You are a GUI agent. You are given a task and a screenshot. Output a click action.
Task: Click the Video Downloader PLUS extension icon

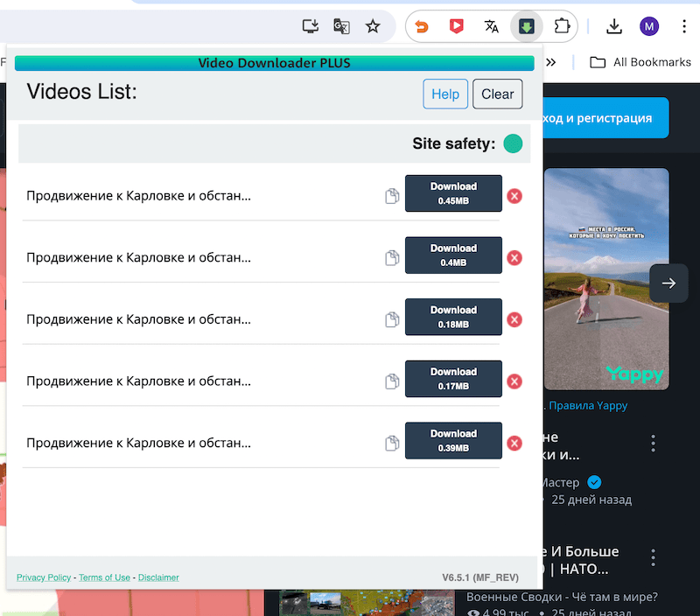point(527,26)
